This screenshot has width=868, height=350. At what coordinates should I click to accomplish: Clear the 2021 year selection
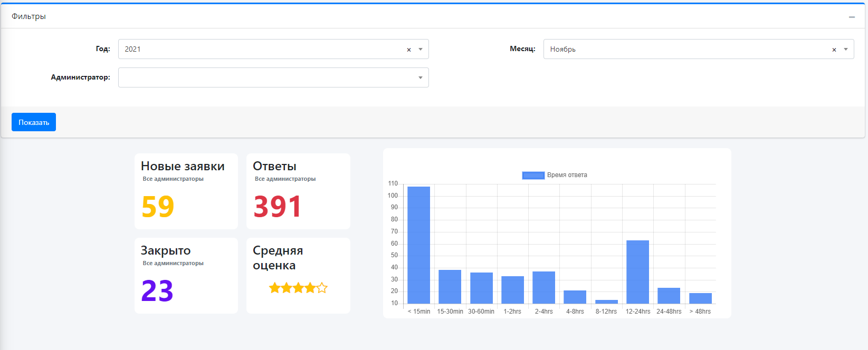(409, 50)
